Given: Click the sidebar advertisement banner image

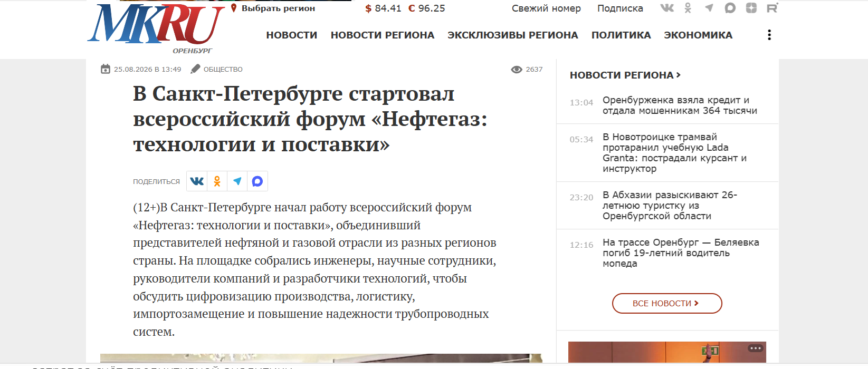Looking at the screenshot, I should (667, 352).
